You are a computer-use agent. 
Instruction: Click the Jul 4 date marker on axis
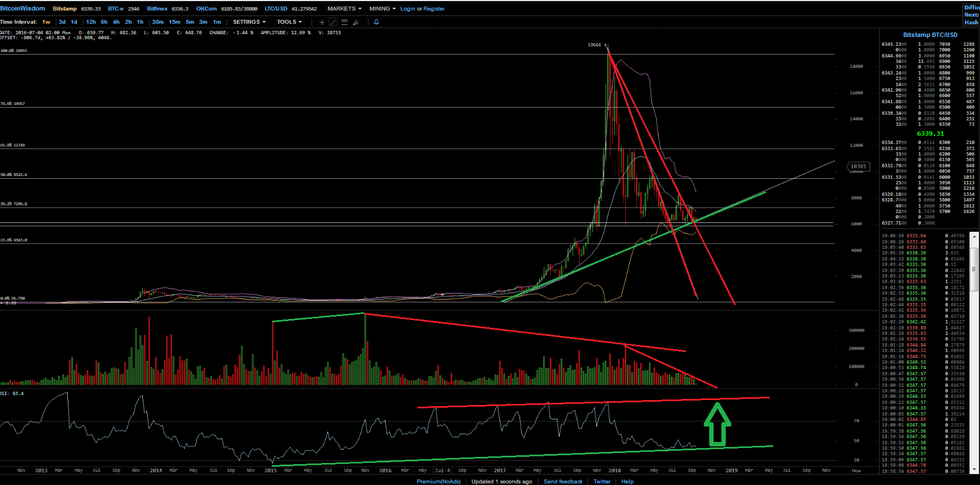[x=442, y=471]
